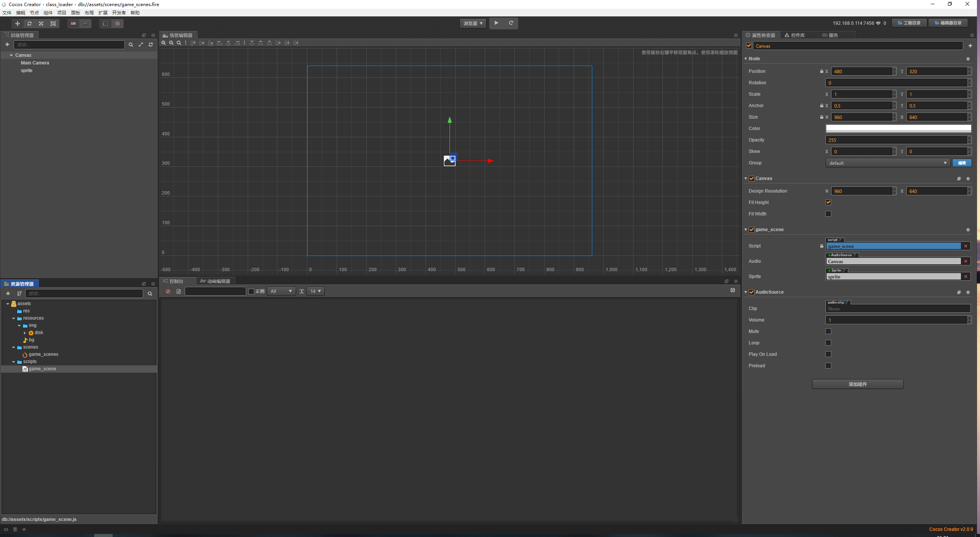Switch to the 动画编辑器 tab
The height and width of the screenshot is (537, 980).
pos(216,281)
